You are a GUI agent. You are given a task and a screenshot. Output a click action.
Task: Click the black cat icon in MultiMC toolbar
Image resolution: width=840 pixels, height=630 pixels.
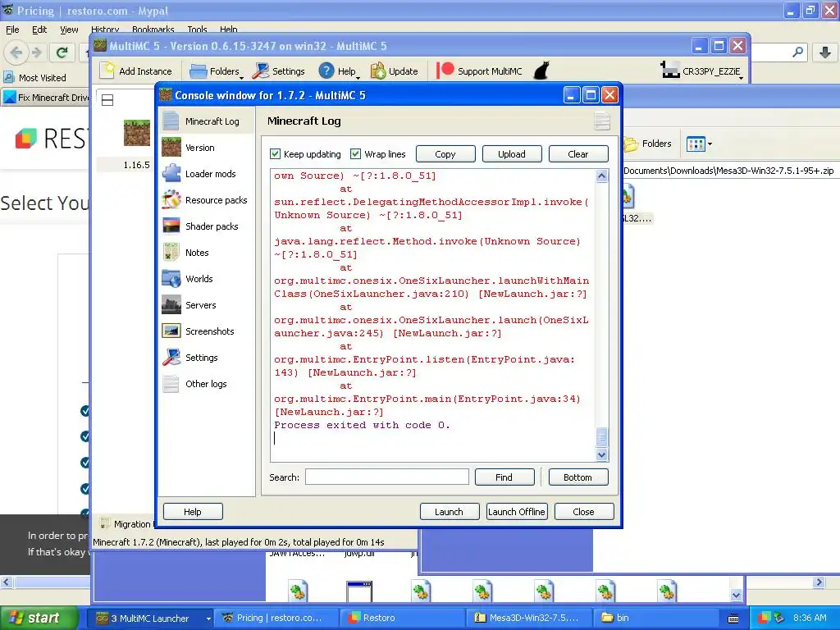pyautogui.click(x=541, y=71)
